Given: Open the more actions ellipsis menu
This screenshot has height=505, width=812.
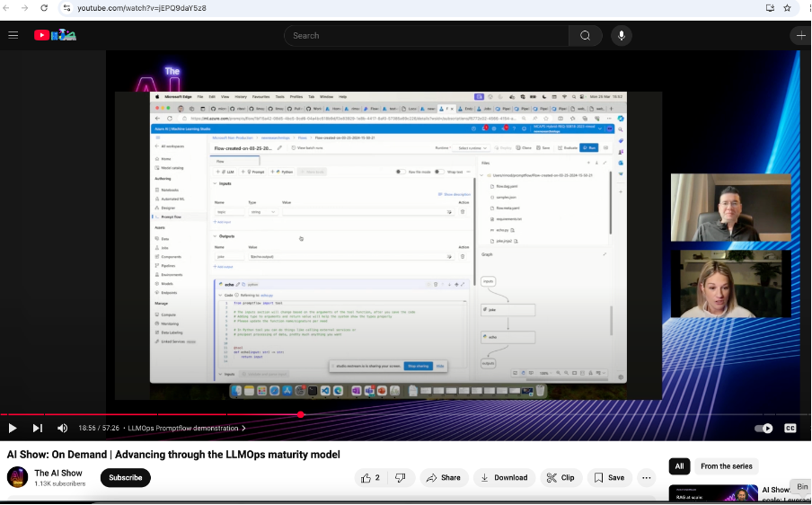Looking at the screenshot, I should point(646,477).
